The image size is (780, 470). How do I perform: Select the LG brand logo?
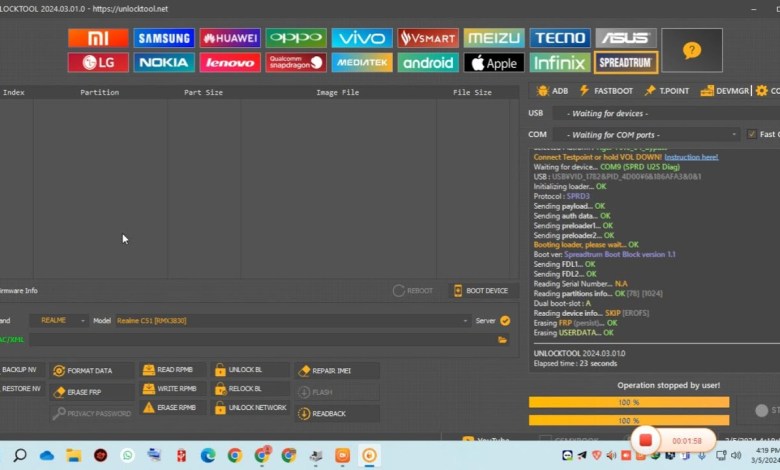[x=98, y=63]
